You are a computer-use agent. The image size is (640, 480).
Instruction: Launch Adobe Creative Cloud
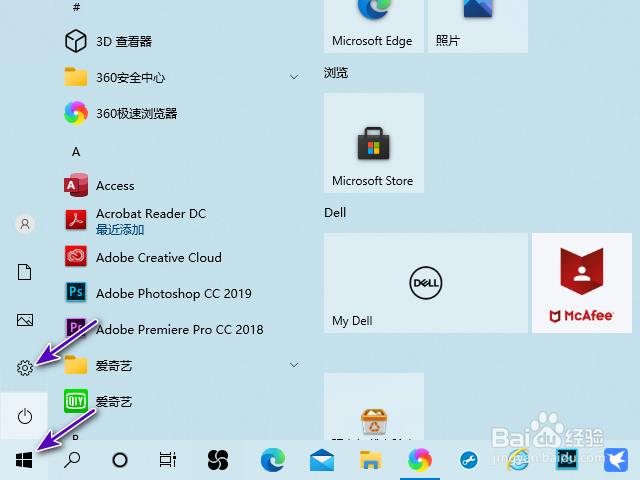(181, 258)
